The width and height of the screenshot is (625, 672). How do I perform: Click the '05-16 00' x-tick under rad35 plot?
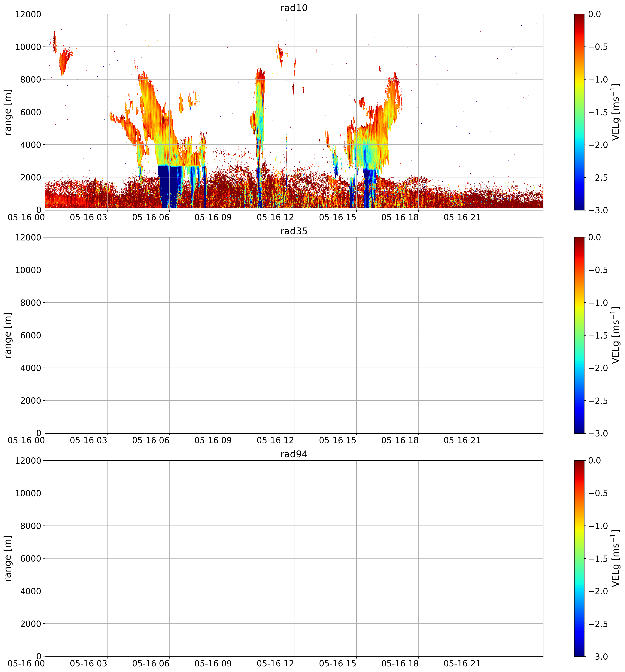pos(26,440)
